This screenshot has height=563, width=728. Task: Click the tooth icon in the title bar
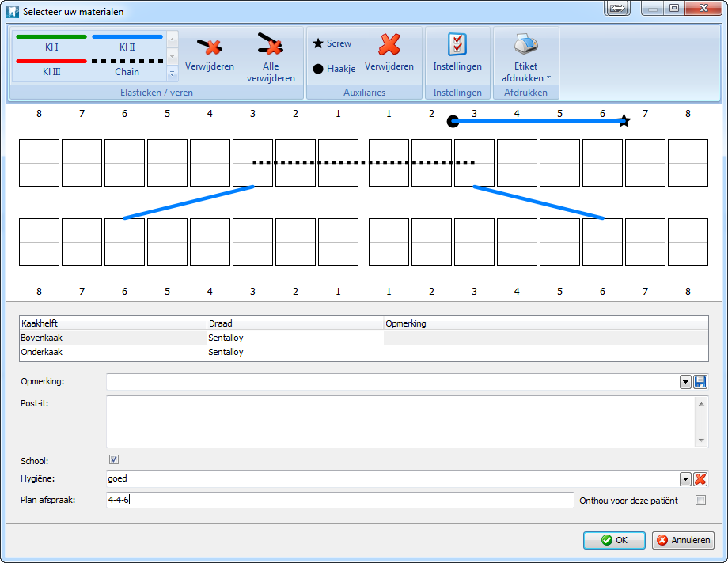click(13, 11)
